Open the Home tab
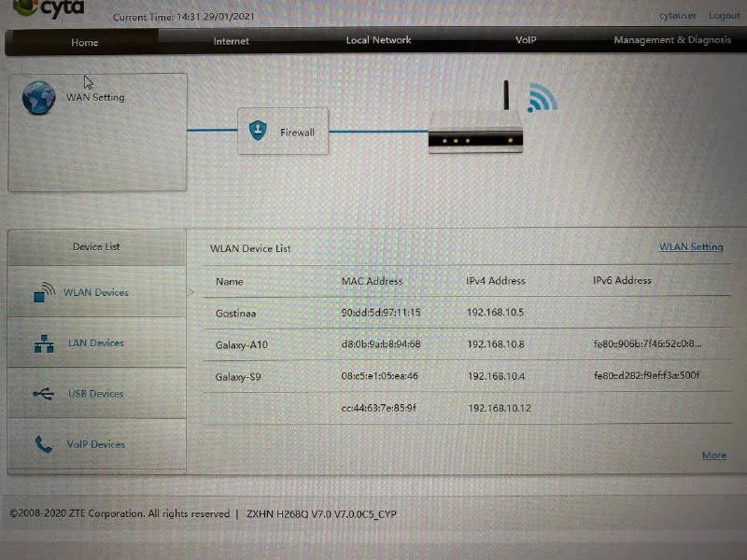This screenshot has height=560, width=747. tap(84, 42)
